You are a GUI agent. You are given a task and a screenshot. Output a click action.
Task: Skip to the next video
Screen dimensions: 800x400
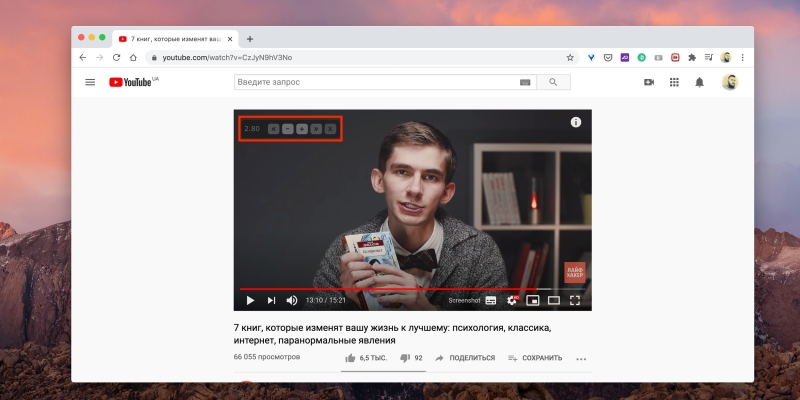[271, 301]
